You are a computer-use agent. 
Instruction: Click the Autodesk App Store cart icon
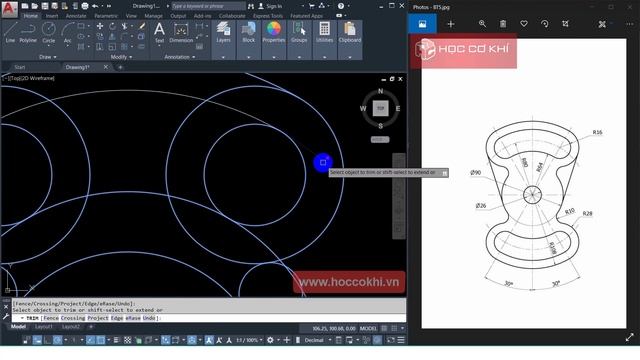click(x=312, y=6)
